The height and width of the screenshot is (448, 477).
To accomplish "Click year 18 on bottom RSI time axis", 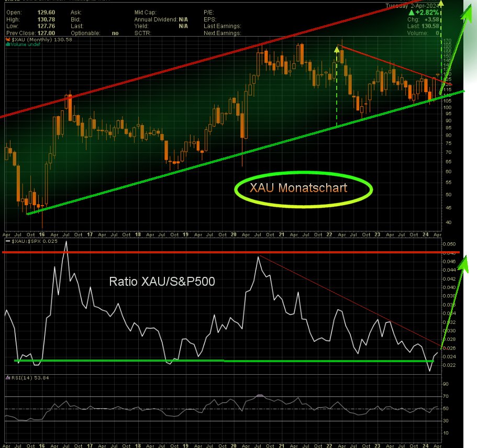I will pos(138,445).
